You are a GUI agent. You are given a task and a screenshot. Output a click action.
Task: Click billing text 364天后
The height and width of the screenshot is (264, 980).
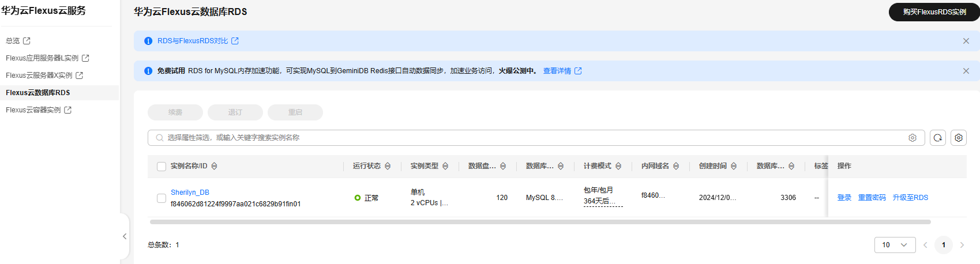pos(600,201)
